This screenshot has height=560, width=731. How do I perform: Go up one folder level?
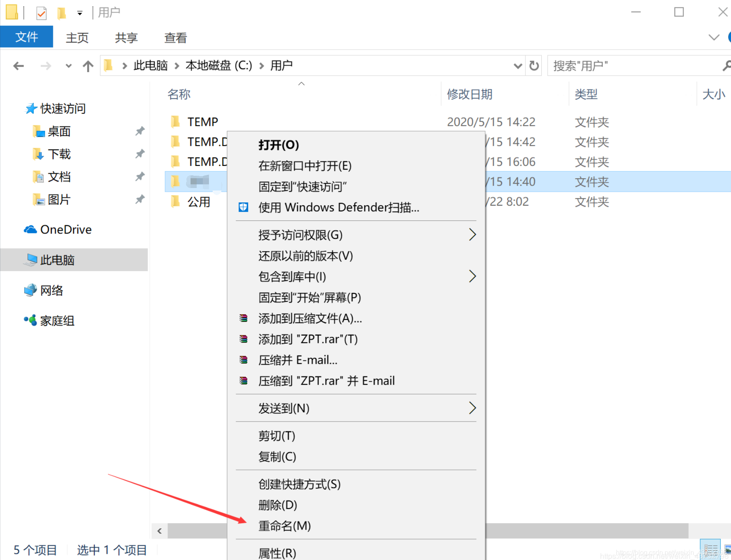click(x=88, y=66)
